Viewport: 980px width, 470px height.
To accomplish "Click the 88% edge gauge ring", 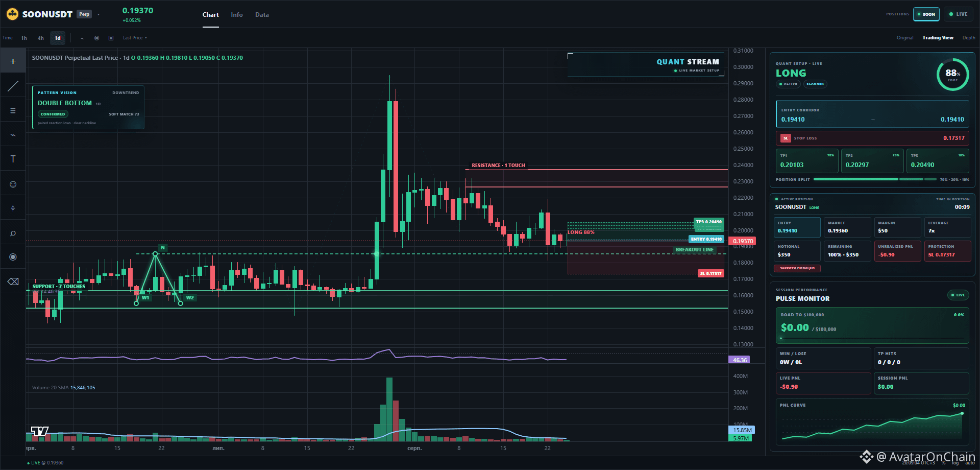I will (952, 75).
